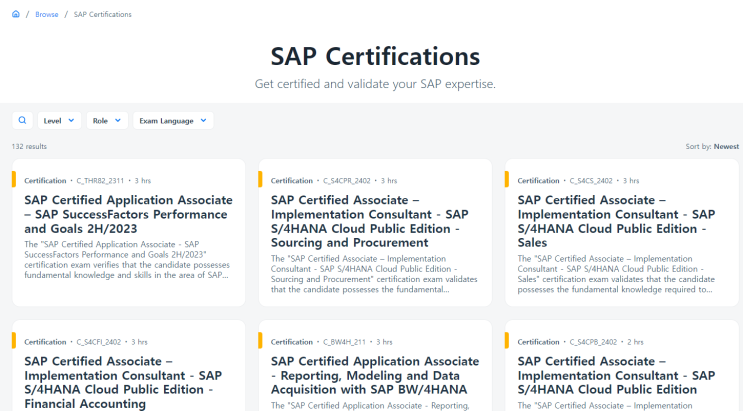743x411 pixels.
Task: Click the SAP Certifications page heading
Action: coord(375,56)
